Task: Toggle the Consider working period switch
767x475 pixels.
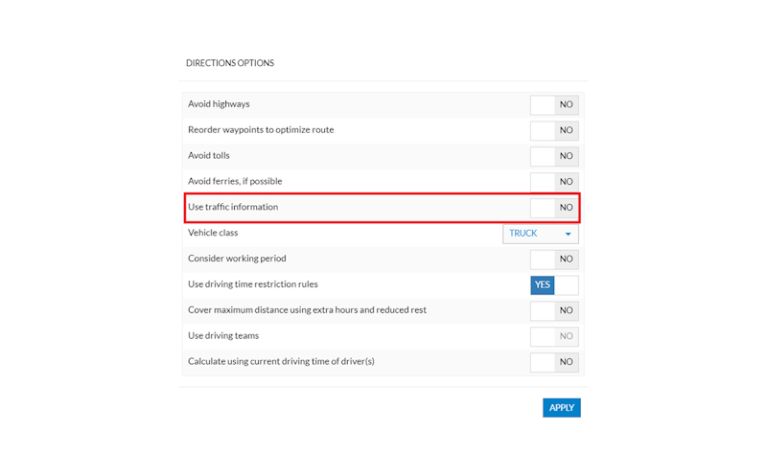Action: coord(554,259)
